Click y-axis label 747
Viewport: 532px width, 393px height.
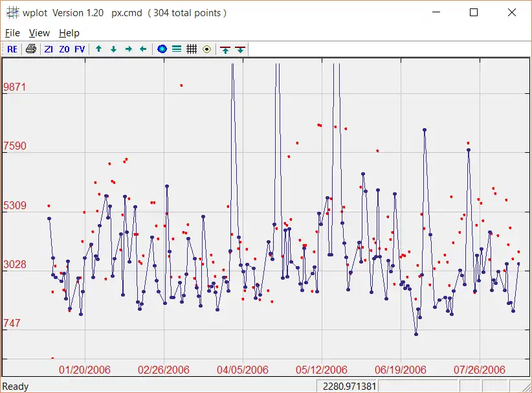click(12, 324)
